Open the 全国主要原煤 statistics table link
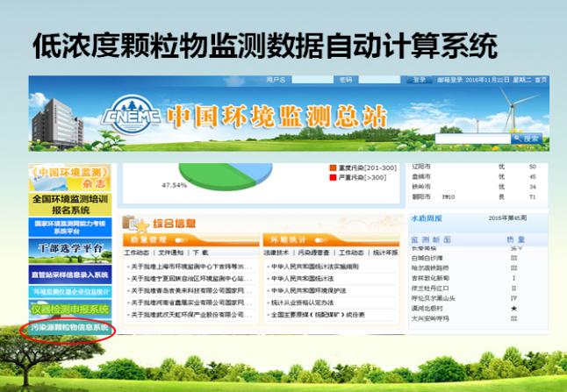Viewport: 567px width, 392px height. click(318, 315)
